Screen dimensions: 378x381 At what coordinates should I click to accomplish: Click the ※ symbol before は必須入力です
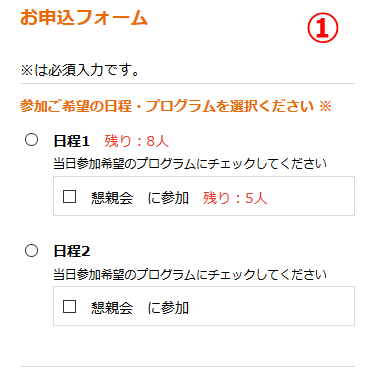pyautogui.click(x=27, y=71)
